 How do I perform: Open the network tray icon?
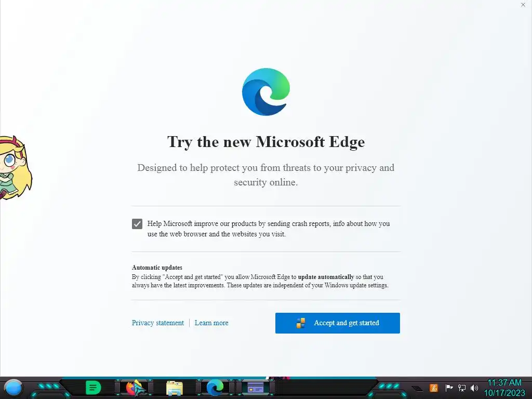[462, 388]
